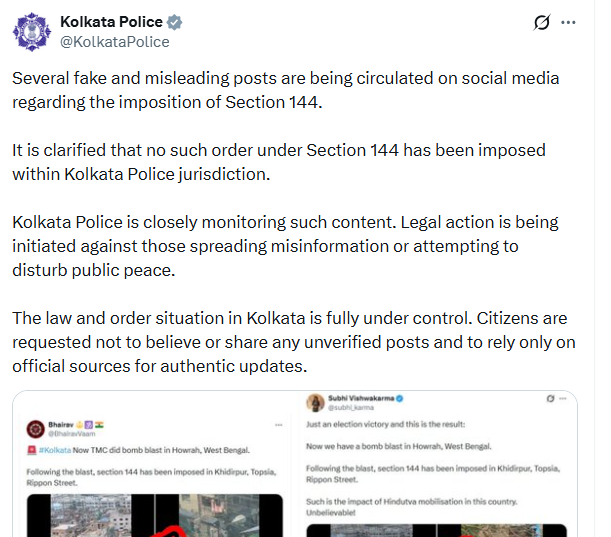The width and height of the screenshot is (611, 537).
Task: Click the @subhi_karma handle in the embedded post
Action: [351, 408]
